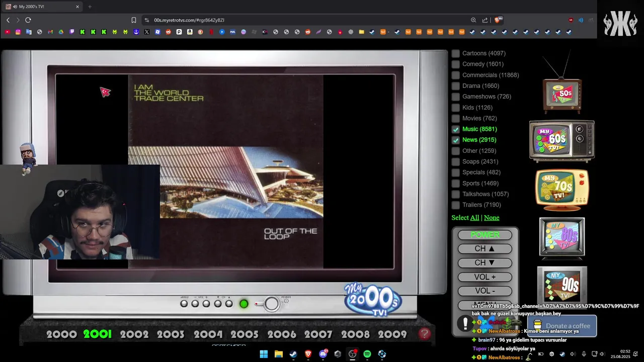Open the Netflix bookmark icon
This screenshot has width=644, height=362.
tap(211, 32)
